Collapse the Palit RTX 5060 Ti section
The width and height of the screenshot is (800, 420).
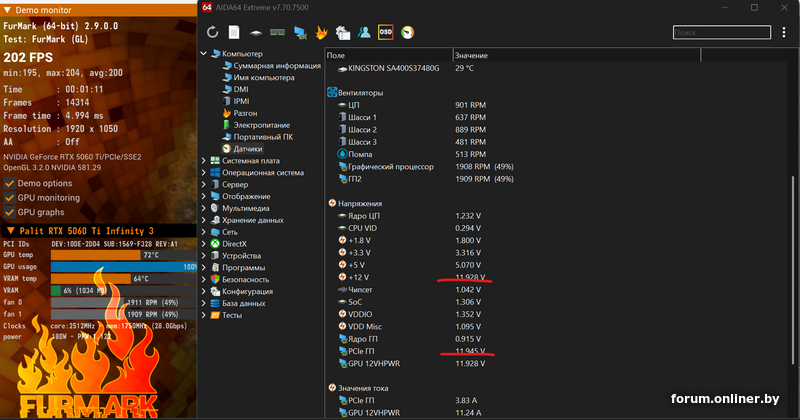coord(9,231)
